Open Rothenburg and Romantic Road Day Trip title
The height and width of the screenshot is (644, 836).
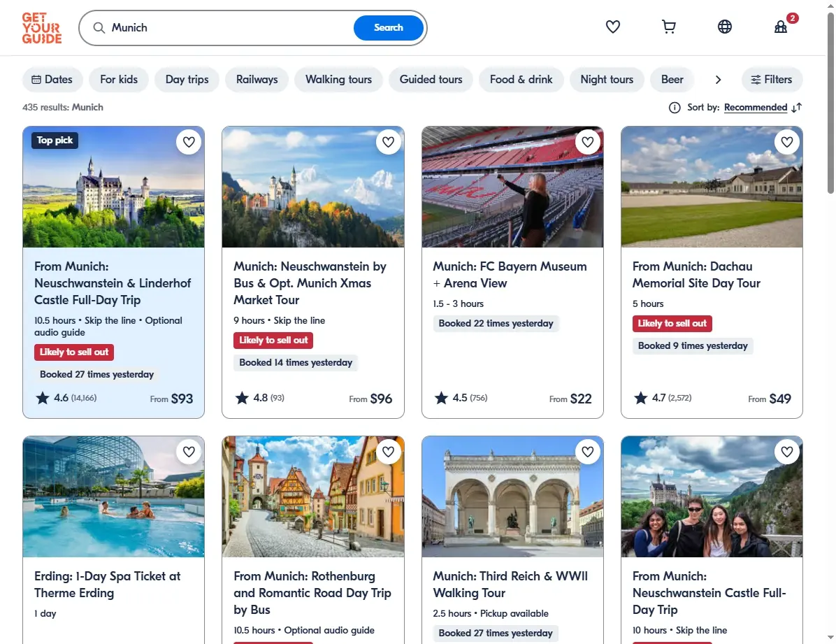(x=312, y=593)
